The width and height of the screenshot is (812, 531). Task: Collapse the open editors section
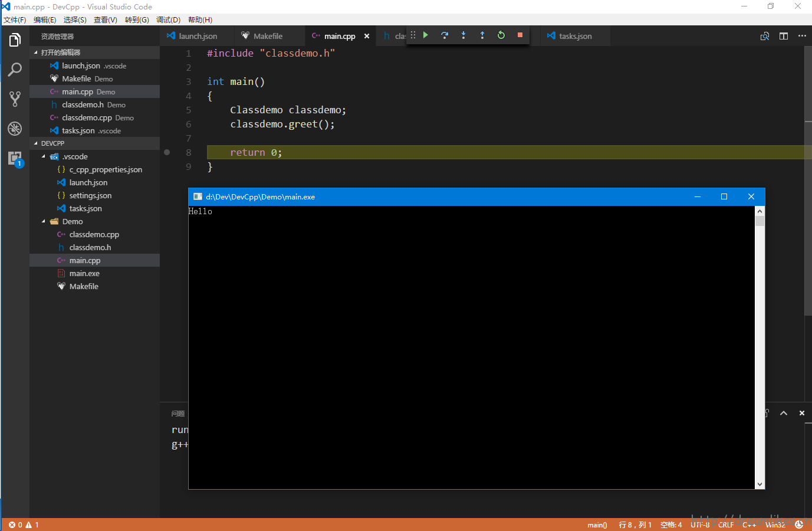click(x=94, y=53)
